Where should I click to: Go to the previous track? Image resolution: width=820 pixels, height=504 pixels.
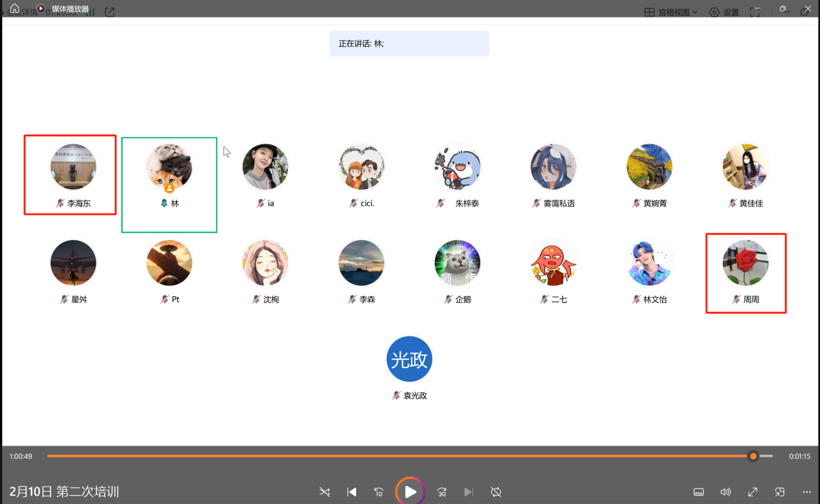[351, 492]
